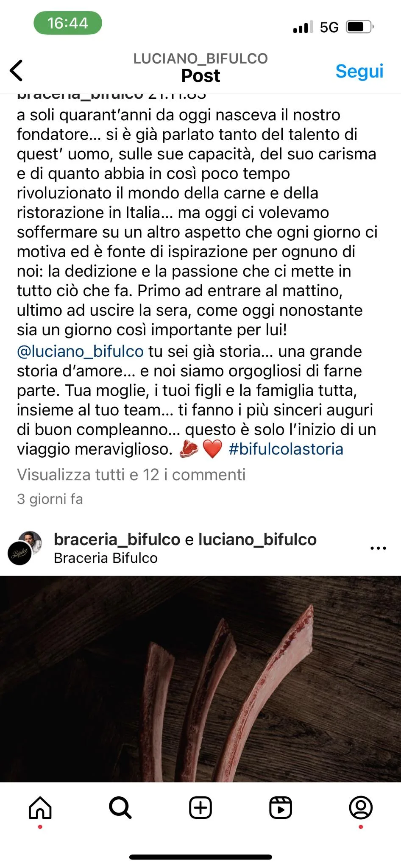Screen dimensions: 401x868
Task: Open the meat ribs post image
Action: point(200,679)
